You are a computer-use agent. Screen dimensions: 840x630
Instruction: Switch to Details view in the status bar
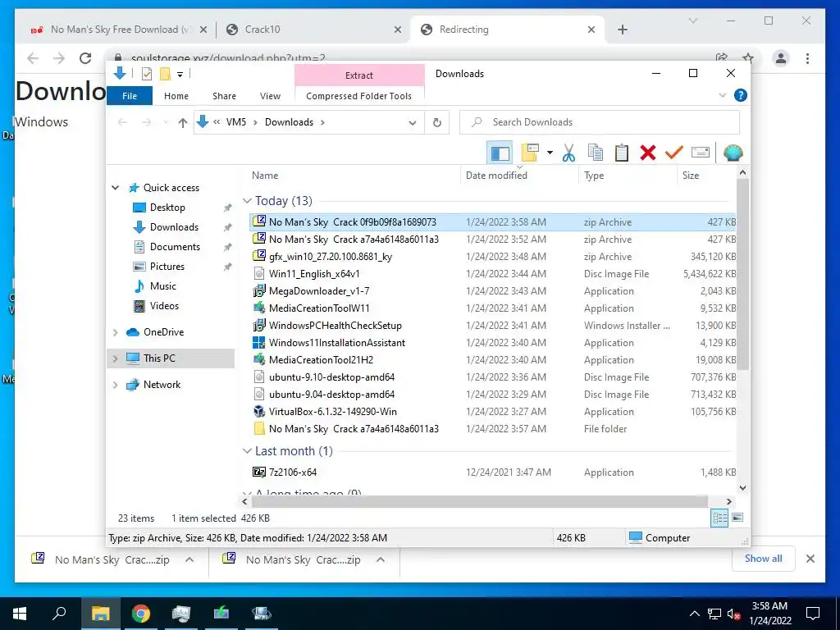[719, 518]
